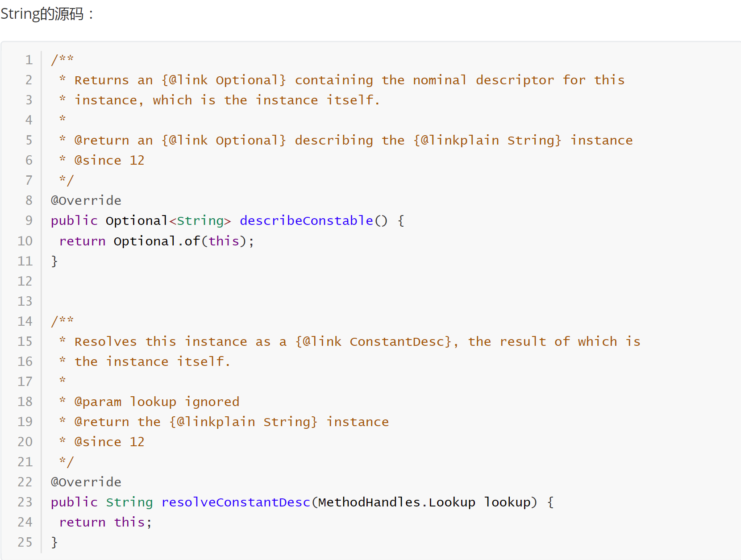The width and height of the screenshot is (741, 560).
Task: Click the describeConstable method name
Action: [306, 220]
